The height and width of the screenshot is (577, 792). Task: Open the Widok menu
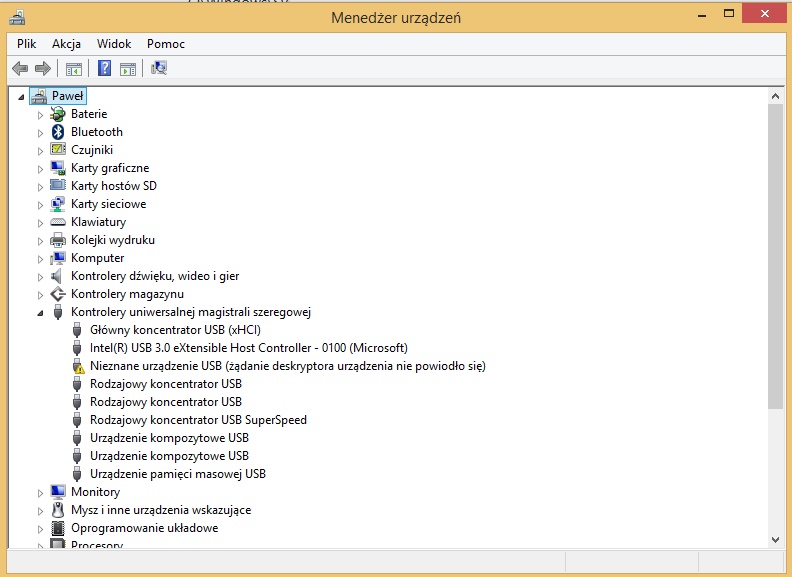click(x=114, y=44)
